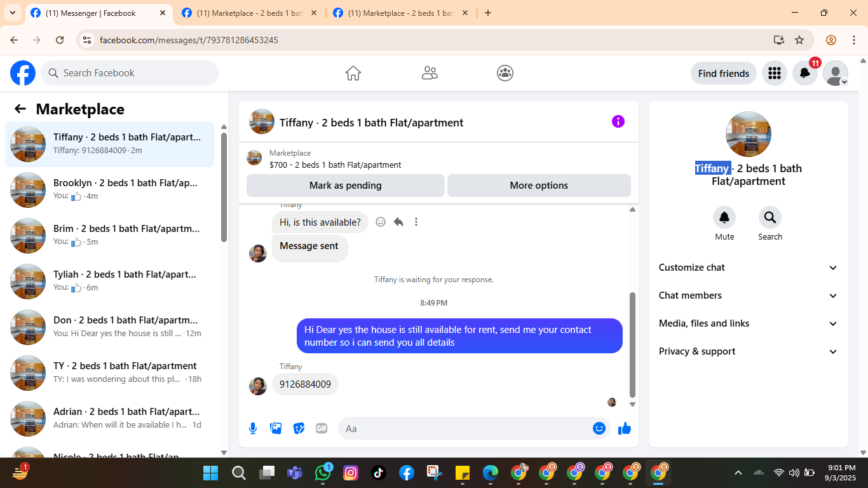This screenshot has width=868, height=488.
Task: Click the sticker icon in composer
Action: click(x=299, y=428)
